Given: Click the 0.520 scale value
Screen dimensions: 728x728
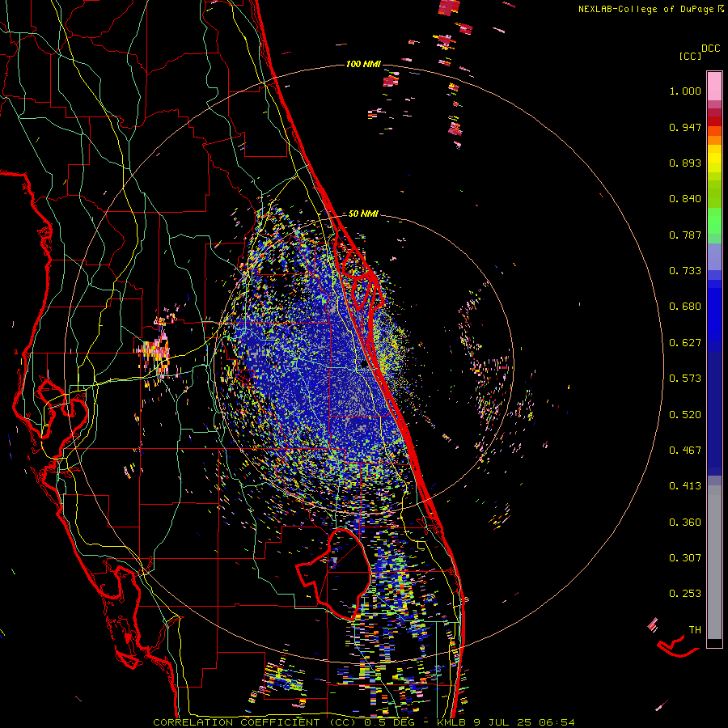Looking at the screenshot, I should pyautogui.click(x=685, y=415).
